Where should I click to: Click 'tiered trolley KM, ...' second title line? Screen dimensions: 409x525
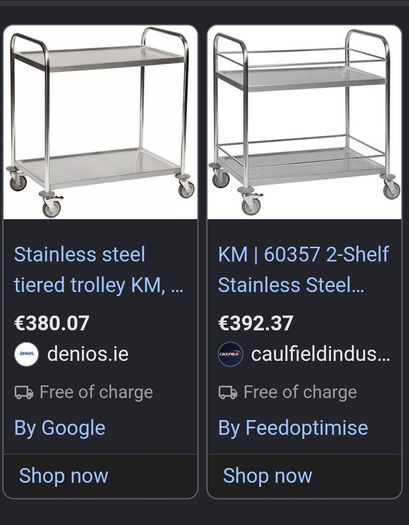pyautogui.click(x=99, y=286)
